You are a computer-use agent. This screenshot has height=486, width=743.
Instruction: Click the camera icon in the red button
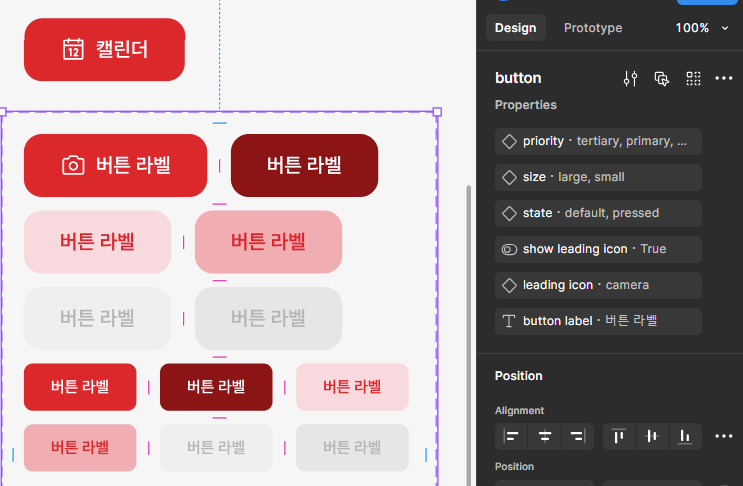pyautogui.click(x=73, y=165)
